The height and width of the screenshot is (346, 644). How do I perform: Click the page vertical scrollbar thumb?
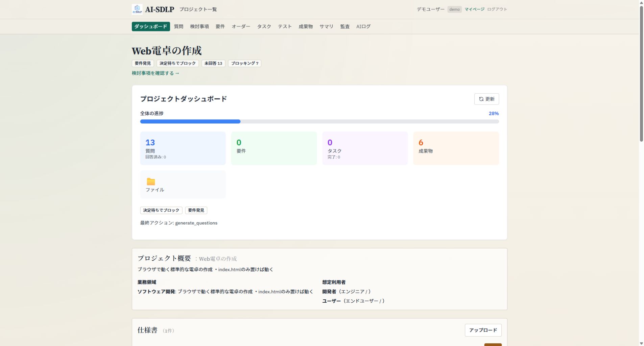point(641,74)
